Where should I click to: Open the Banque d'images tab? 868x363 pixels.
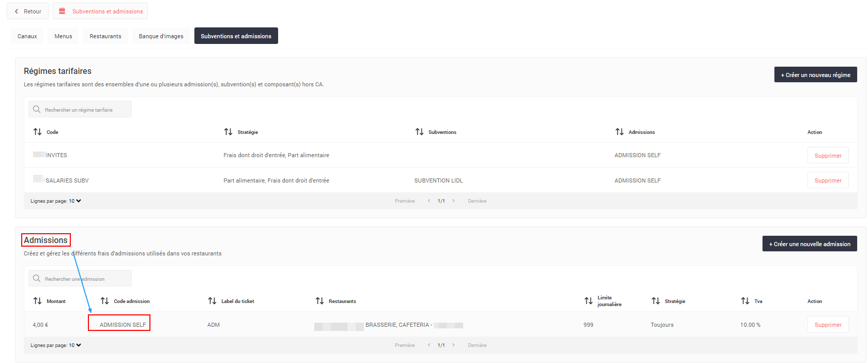[x=161, y=36]
